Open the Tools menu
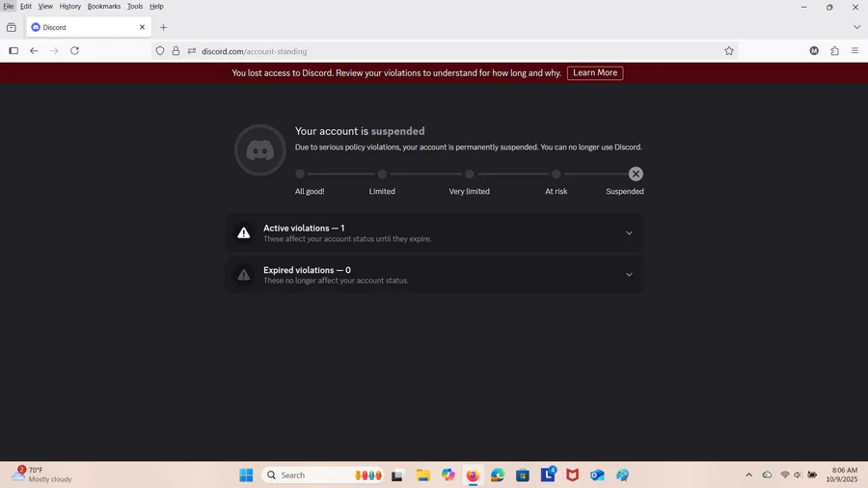This screenshot has height=488, width=868. pos(135,6)
